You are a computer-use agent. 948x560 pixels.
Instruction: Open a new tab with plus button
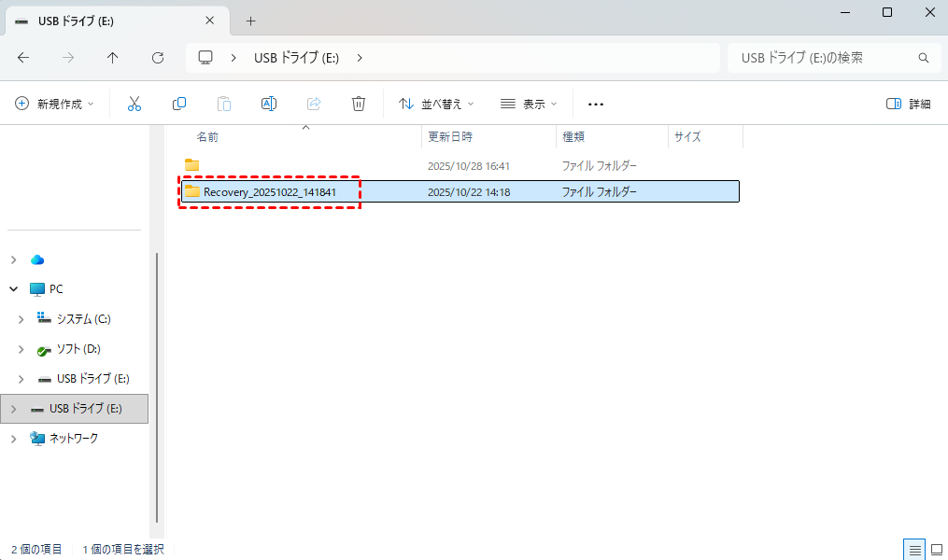click(x=250, y=21)
